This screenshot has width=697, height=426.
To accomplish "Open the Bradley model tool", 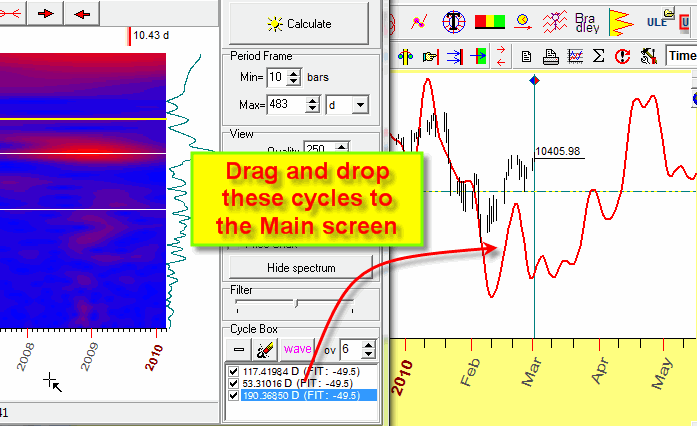I will click(587, 22).
